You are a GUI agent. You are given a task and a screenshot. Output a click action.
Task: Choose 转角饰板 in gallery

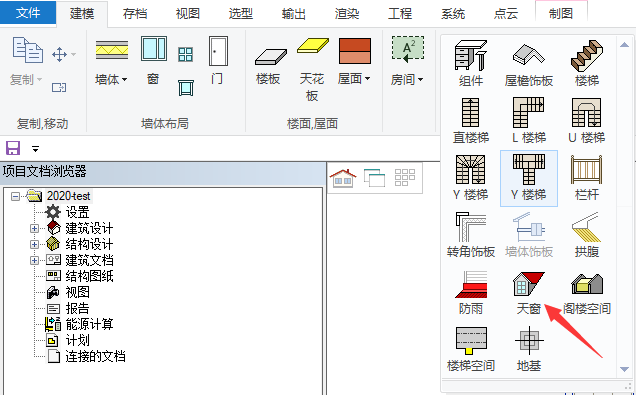pyautogui.click(x=471, y=235)
